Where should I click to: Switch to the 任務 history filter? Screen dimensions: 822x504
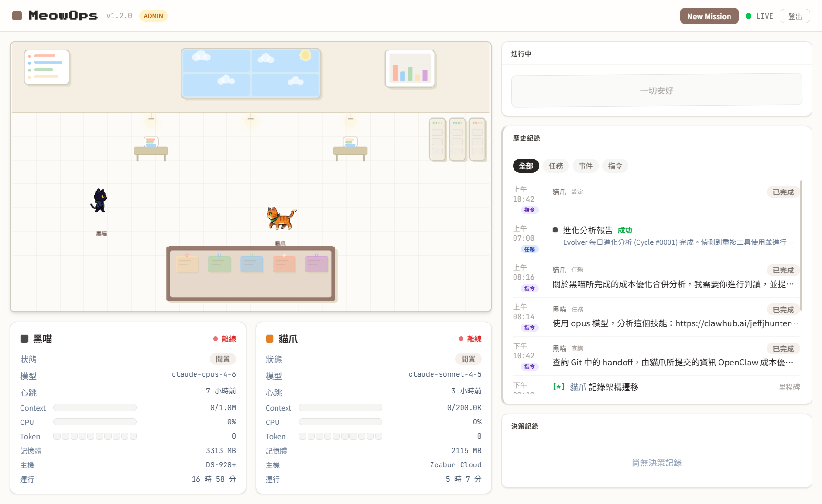click(555, 166)
